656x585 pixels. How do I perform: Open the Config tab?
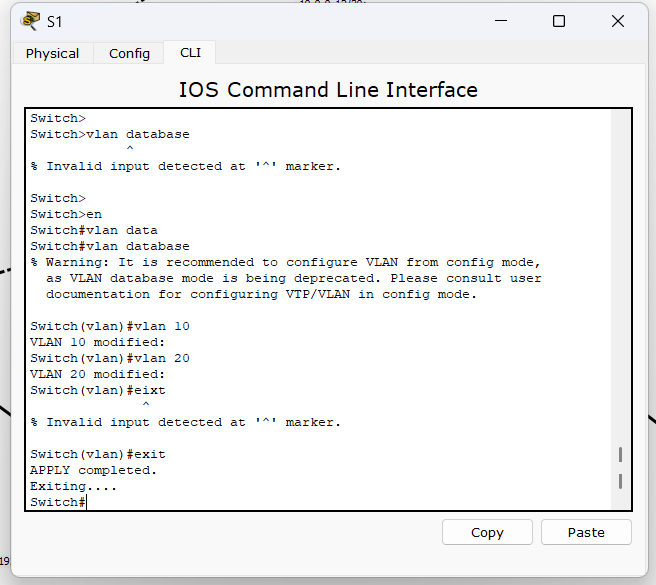(x=129, y=53)
